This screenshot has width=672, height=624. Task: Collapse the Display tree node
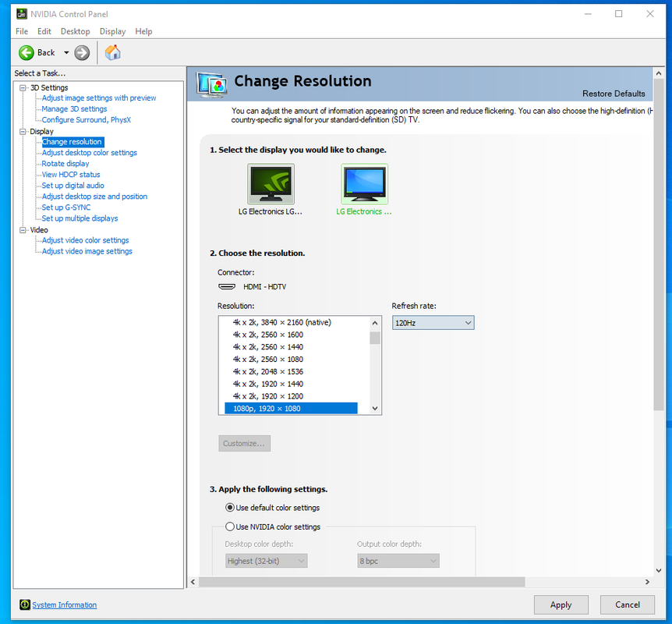(x=23, y=132)
